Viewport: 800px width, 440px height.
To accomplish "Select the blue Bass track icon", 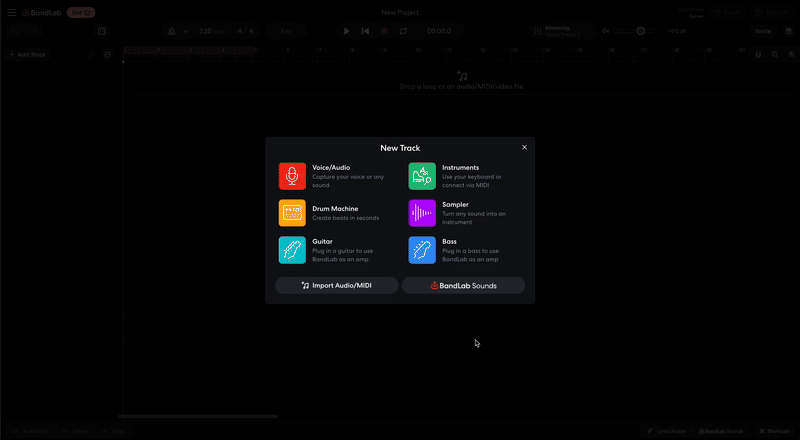I will point(422,250).
